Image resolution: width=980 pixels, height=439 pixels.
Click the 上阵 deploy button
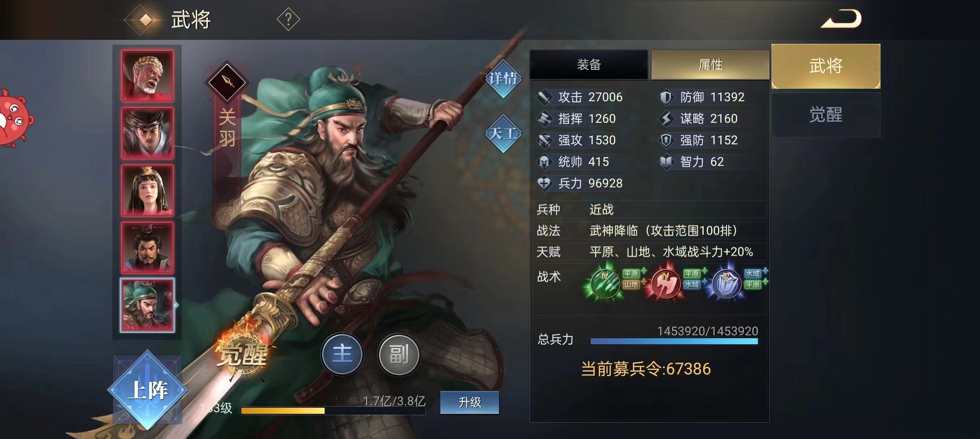tap(147, 390)
